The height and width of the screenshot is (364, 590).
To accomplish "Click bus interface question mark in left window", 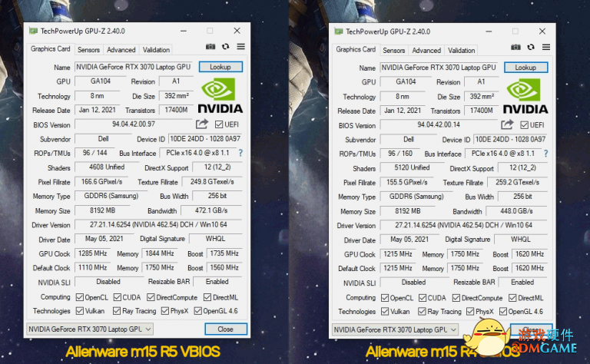I will (x=240, y=153).
